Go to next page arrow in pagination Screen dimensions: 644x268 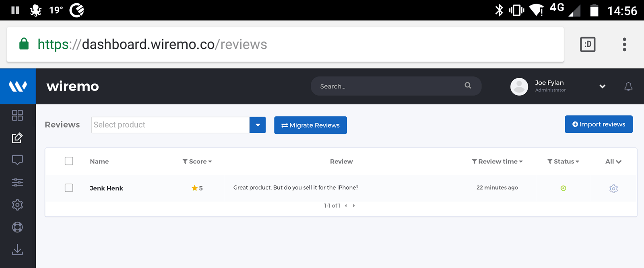click(x=354, y=206)
